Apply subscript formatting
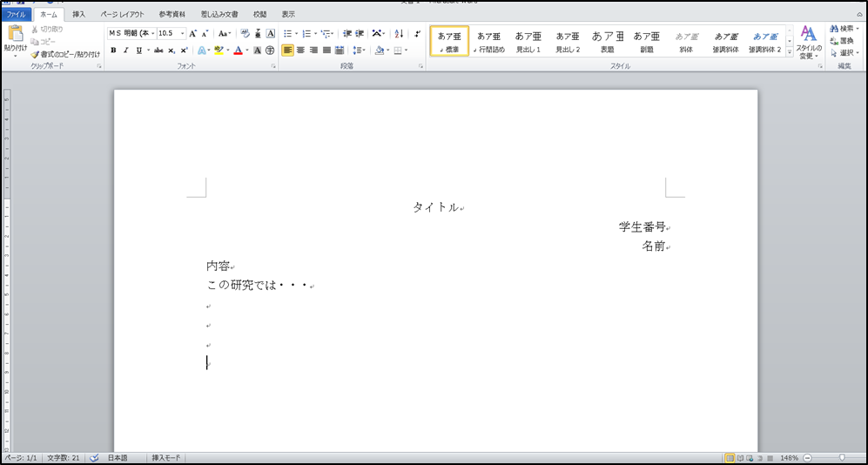Image resolution: width=868 pixels, height=465 pixels. [x=172, y=51]
